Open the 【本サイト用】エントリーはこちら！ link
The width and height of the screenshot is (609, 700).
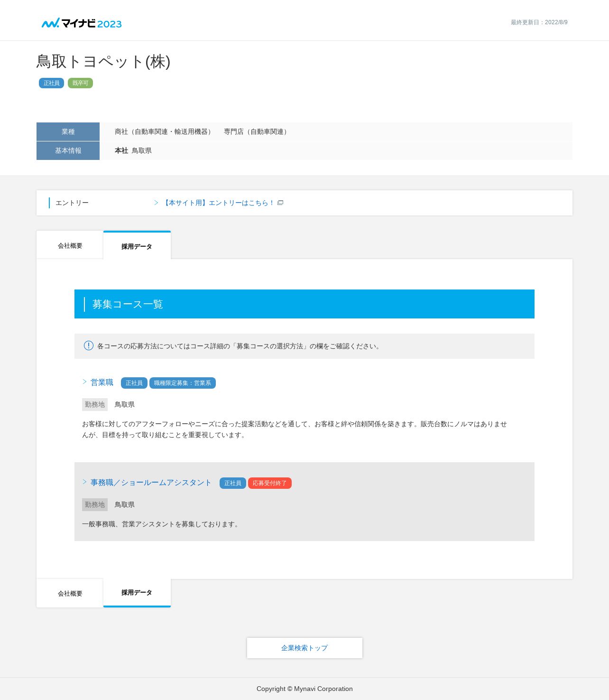pos(218,203)
